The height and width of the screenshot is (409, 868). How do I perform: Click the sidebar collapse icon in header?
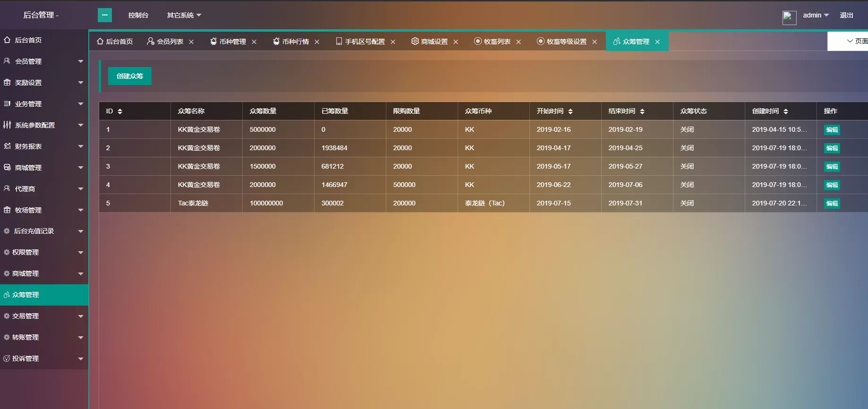click(105, 15)
